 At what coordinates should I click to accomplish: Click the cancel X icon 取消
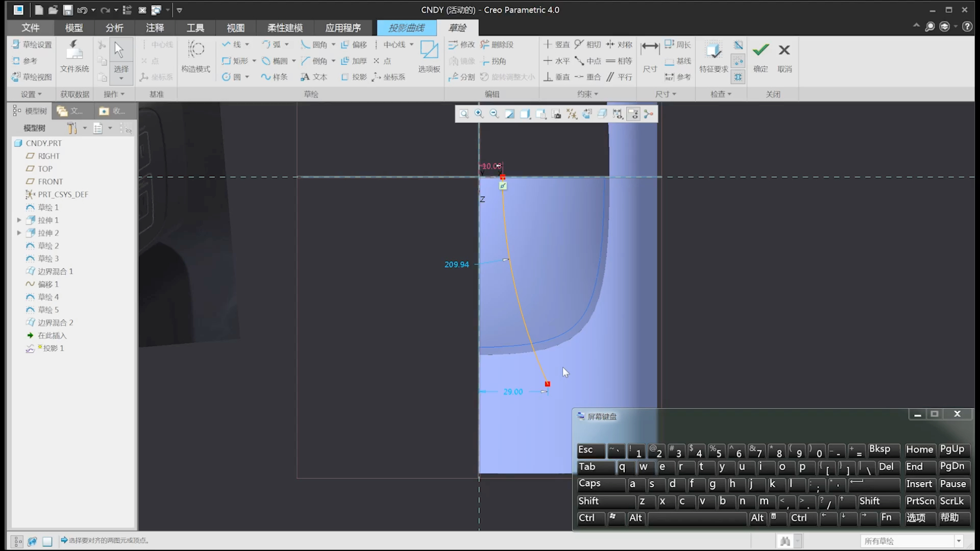(784, 51)
